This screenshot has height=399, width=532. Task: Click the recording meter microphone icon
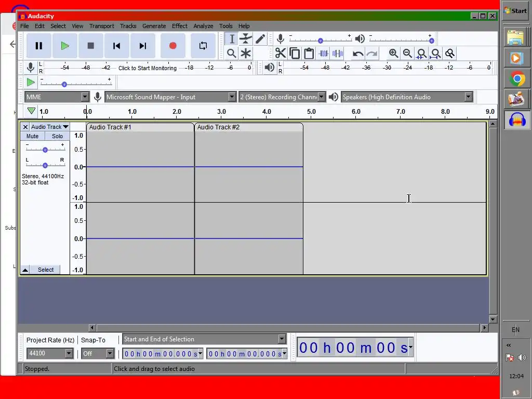click(31, 68)
